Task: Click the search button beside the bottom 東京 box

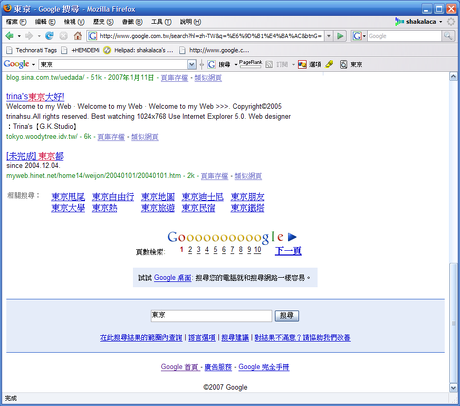Action: [287, 315]
